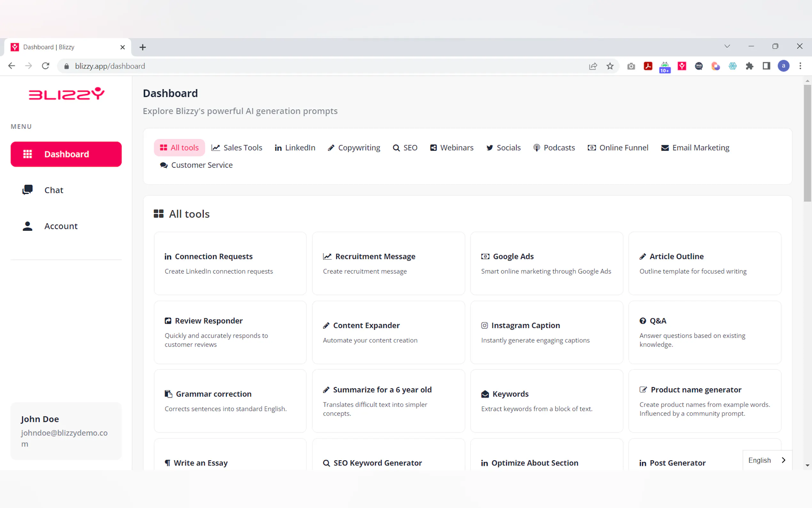The height and width of the screenshot is (508, 812).
Task: Reload the page with refresh button
Action: (x=46, y=66)
